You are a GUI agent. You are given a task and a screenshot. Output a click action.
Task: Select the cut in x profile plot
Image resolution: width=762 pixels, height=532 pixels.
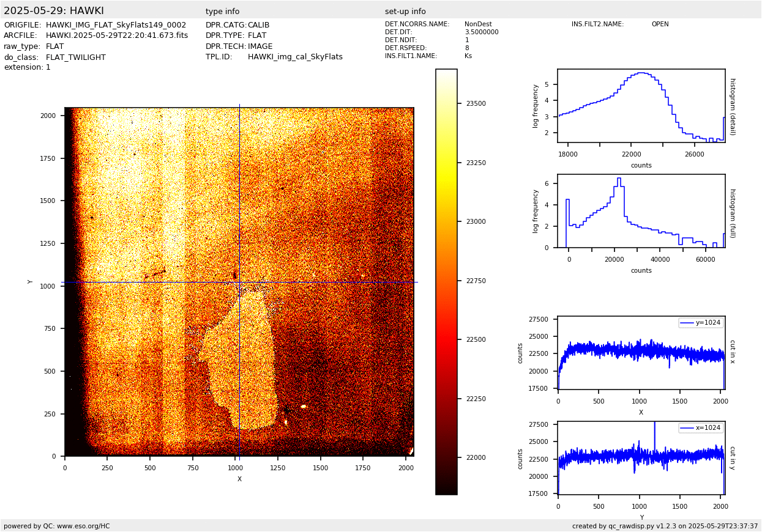click(x=641, y=352)
